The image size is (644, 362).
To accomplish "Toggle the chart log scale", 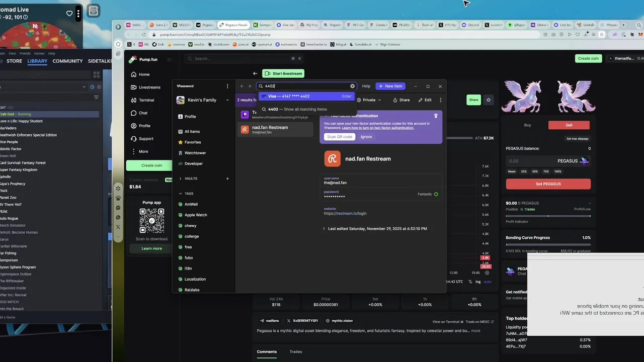I will pyautogui.click(x=478, y=282).
